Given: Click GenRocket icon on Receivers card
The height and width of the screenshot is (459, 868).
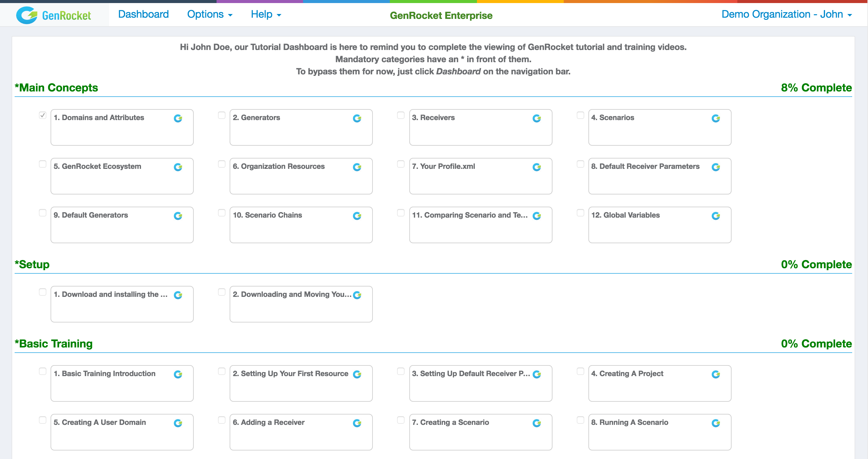Looking at the screenshot, I should click(x=537, y=118).
